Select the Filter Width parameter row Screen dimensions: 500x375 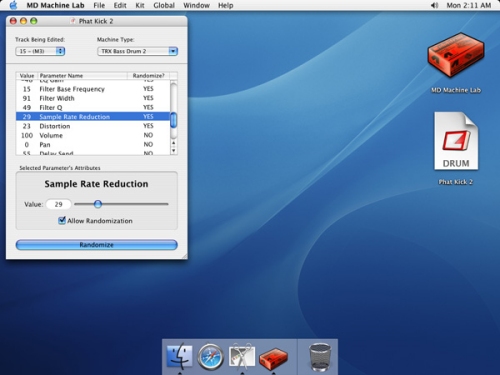(93, 98)
